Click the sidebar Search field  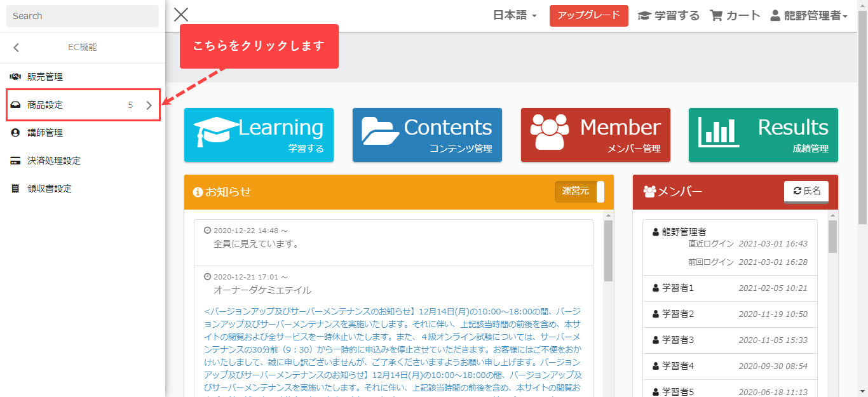coord(83,16)
